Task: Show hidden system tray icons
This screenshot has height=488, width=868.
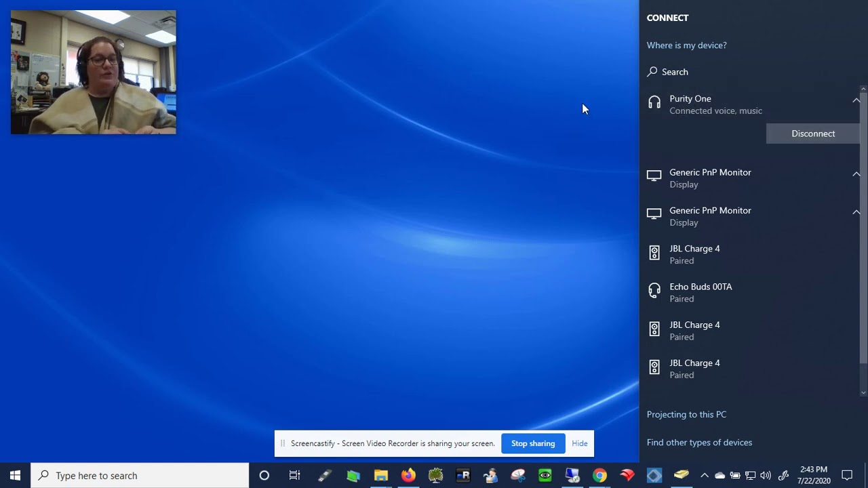Action: click(704, 475)
